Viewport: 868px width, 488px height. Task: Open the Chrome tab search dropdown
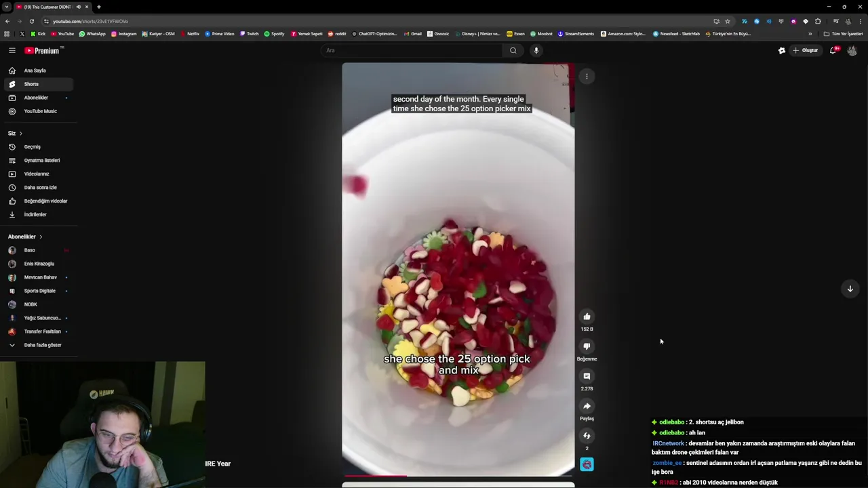[x=6, y=7]
